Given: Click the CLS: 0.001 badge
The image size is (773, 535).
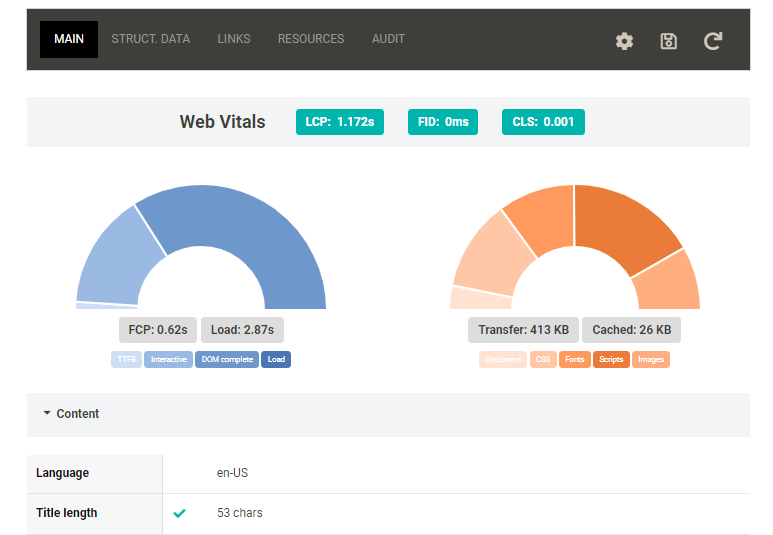Looking at the screenshot, I should tap(543, 122).
